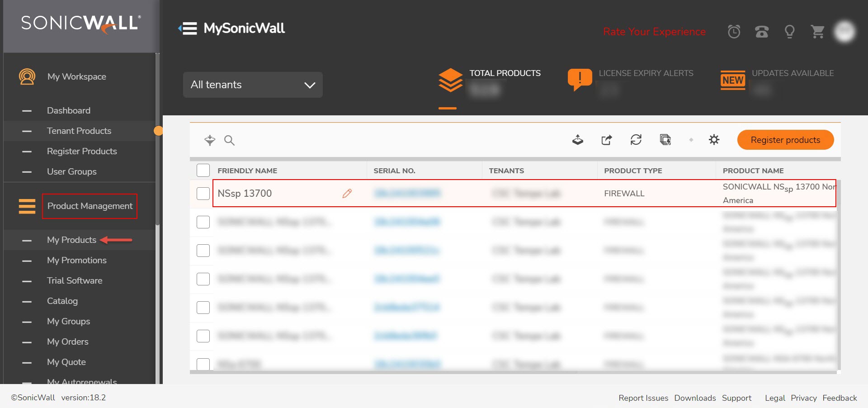This screenshot has height=408, width=868.
Task: Click the copy/duplicate table icon in toolbar
Action: click(665, 140)
